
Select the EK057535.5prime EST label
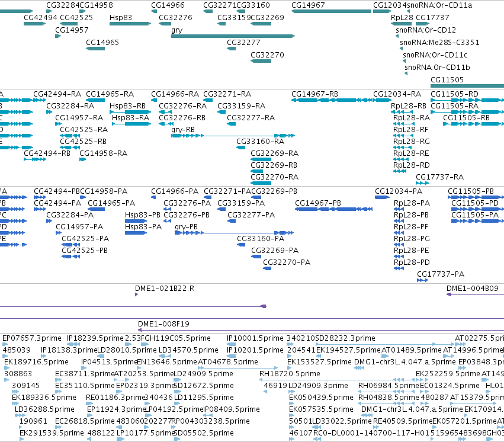click(x=321, y=409)
